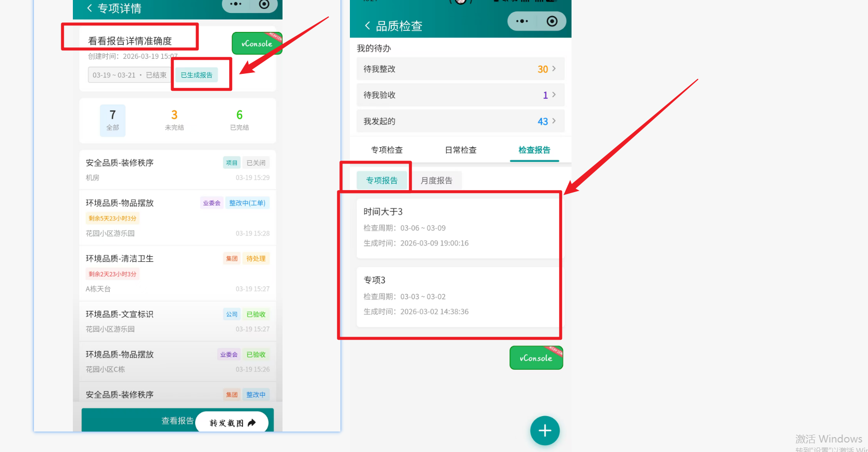This screenshot has height=452, width=868.
Task: Expand the 待我整改 row with count 30
Action: tap(460, 69)
